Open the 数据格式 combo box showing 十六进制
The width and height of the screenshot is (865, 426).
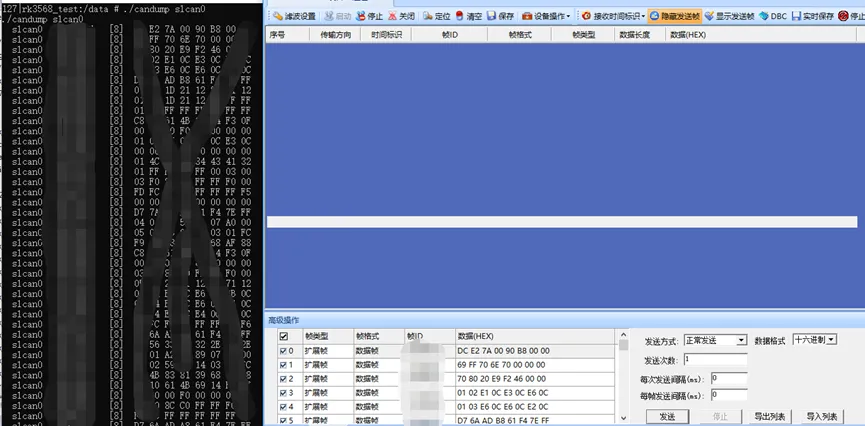(815, 339)
